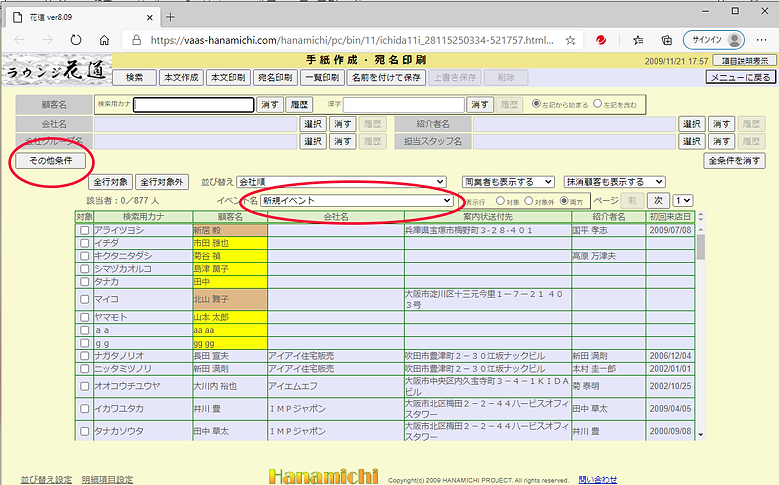Open the 同業者も表示する dropdown
The image size is (779, 485).
point(508,182)
